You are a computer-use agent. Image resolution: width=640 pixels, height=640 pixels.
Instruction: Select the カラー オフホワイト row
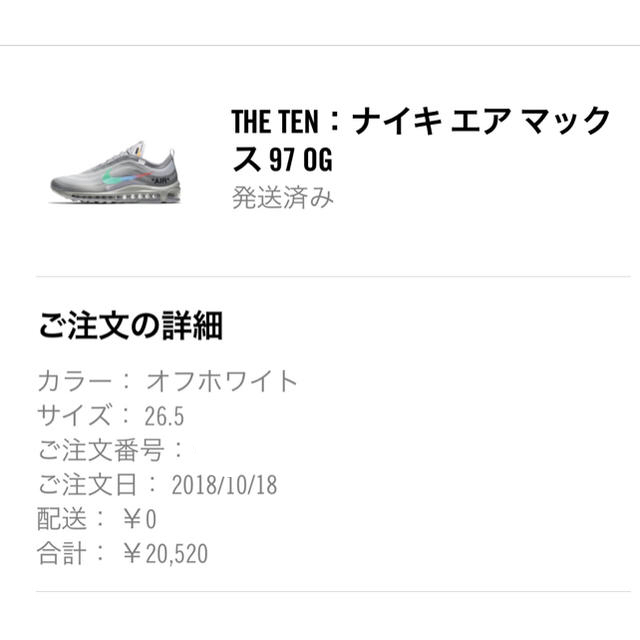click(167, 381)
